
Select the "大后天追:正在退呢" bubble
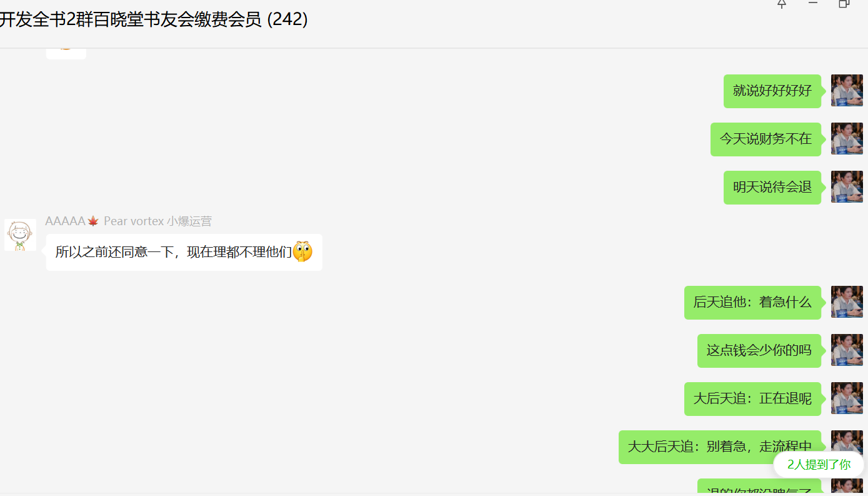[x=752, y=399]
